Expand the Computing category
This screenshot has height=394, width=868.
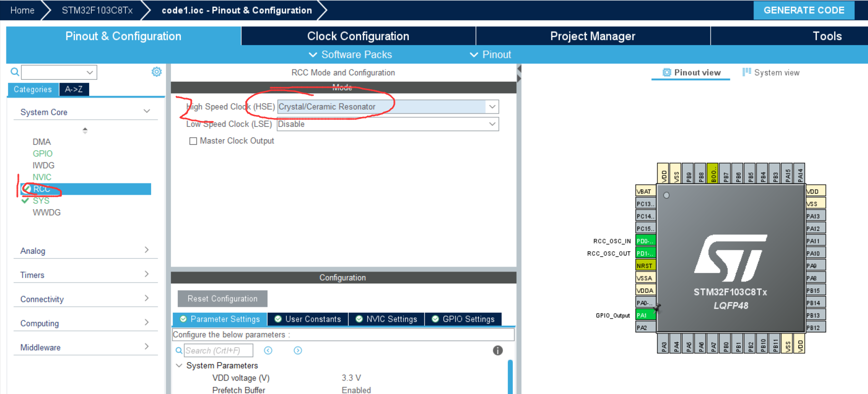click(147, 322)
